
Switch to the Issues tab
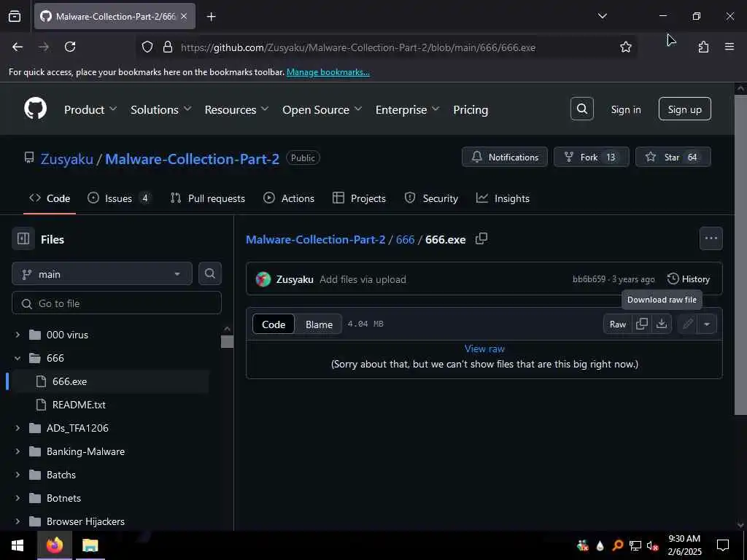(x=119, y=198)
